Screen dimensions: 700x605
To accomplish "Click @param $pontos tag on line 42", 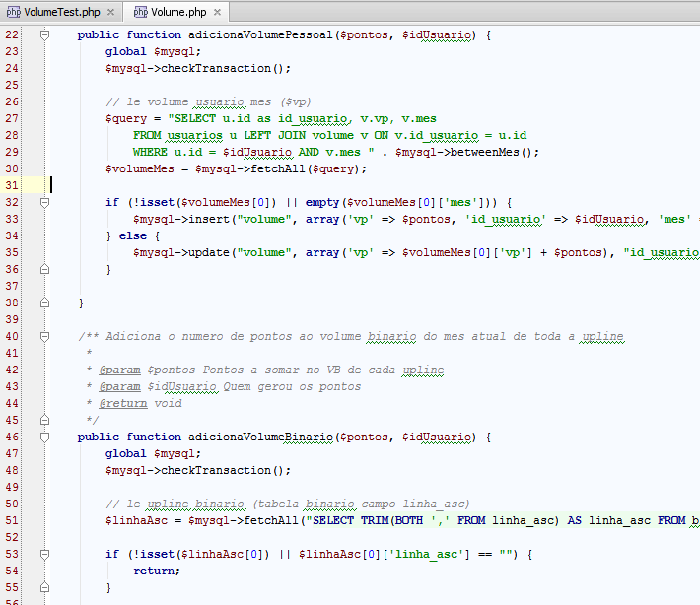I will [147, 370].
